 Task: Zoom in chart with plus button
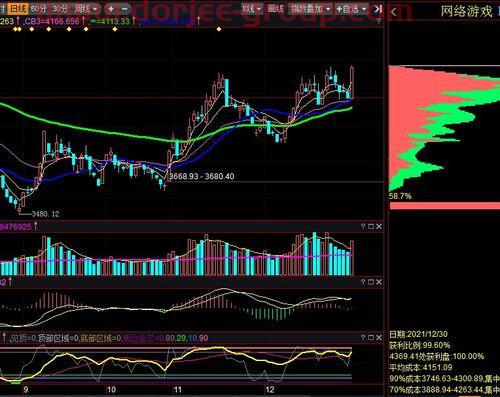[111, 9]
